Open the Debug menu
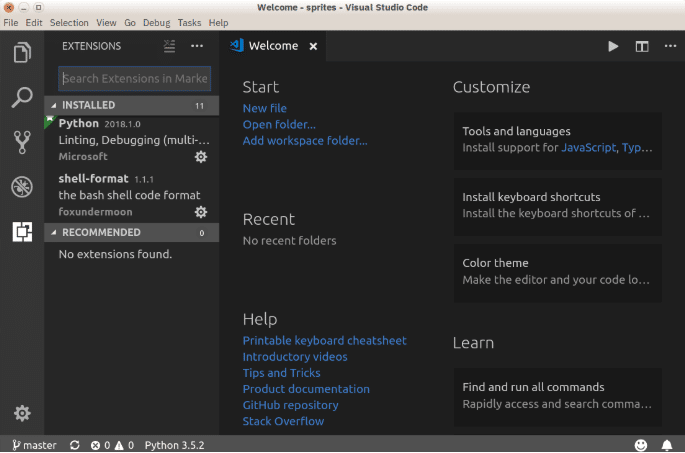This screenshot has height=453, width=685. coord(156,23)
